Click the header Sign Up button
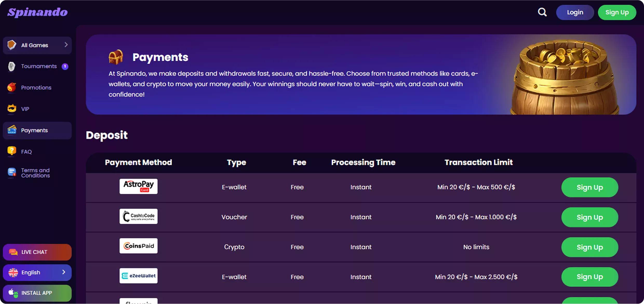 click(x=617, y=12)
